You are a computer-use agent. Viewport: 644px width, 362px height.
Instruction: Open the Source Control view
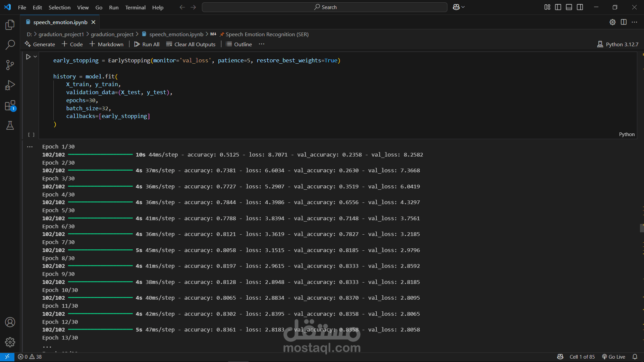[x=10, y=65]
